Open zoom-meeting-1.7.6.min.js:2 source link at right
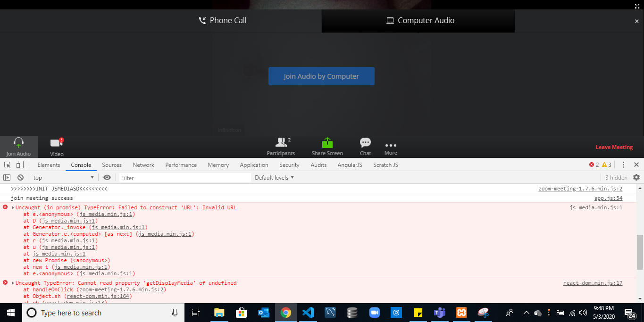Image resolution: width=644 pixels, height=322 pixels. tap(580, 189)
